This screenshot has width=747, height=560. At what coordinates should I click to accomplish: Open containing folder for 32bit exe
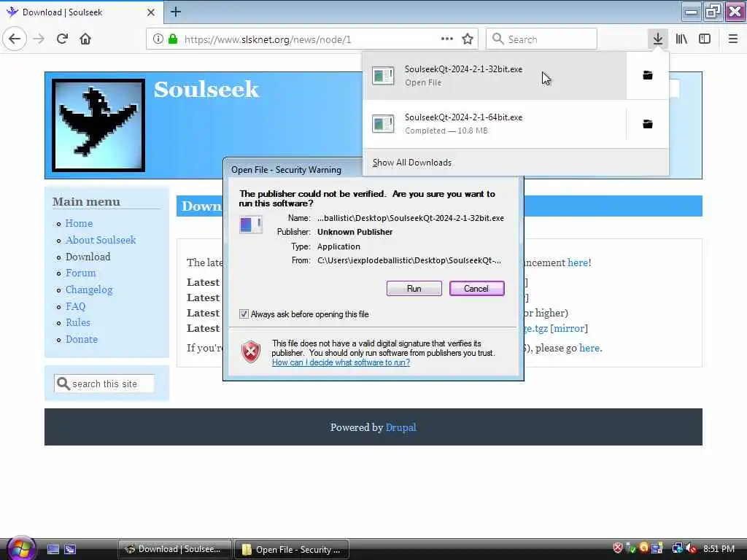coord(648,75)
